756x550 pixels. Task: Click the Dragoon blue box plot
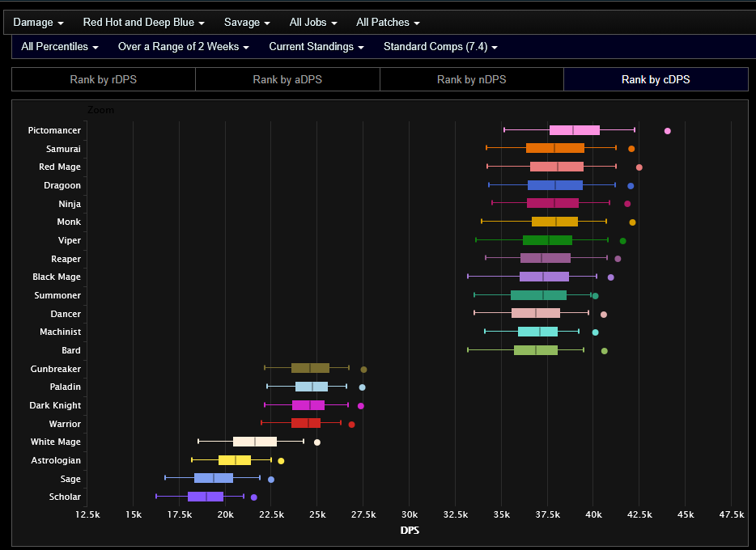(555, 185)
